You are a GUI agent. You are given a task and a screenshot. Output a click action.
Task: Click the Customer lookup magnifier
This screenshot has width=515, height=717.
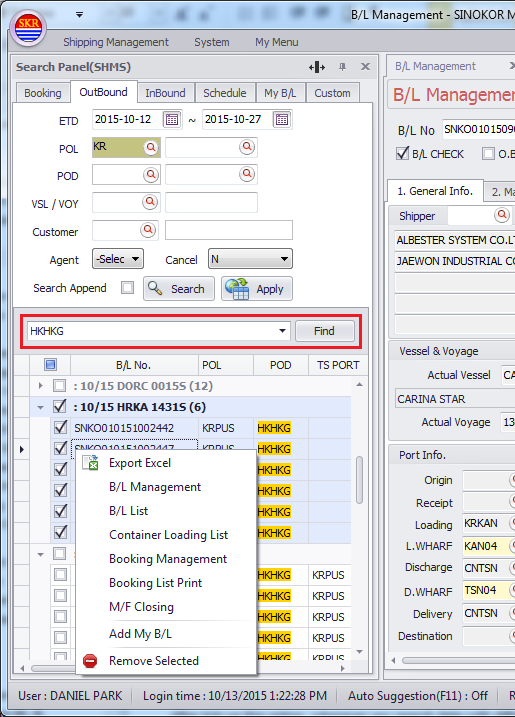tap(148, 230)
